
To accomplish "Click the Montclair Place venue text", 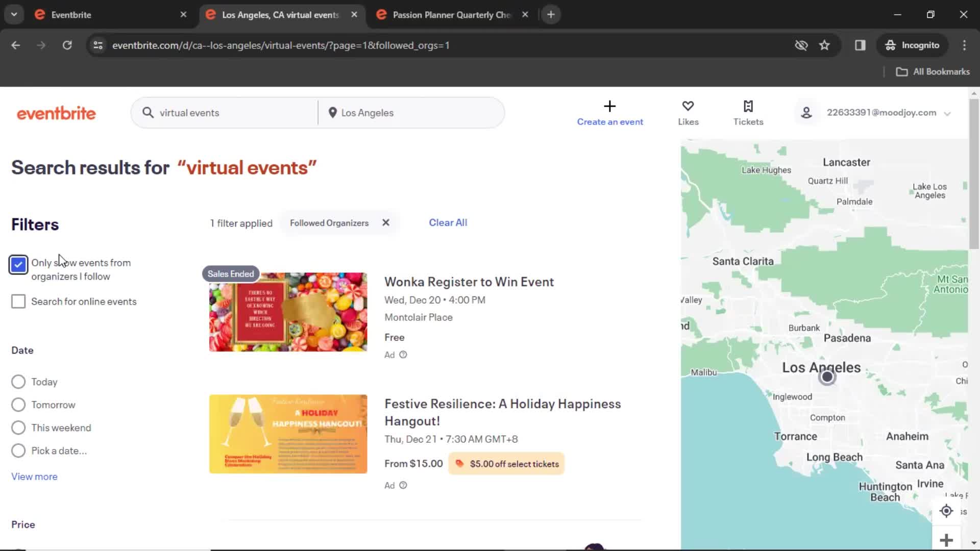I will pyautogui.click(x=419, y=317).
